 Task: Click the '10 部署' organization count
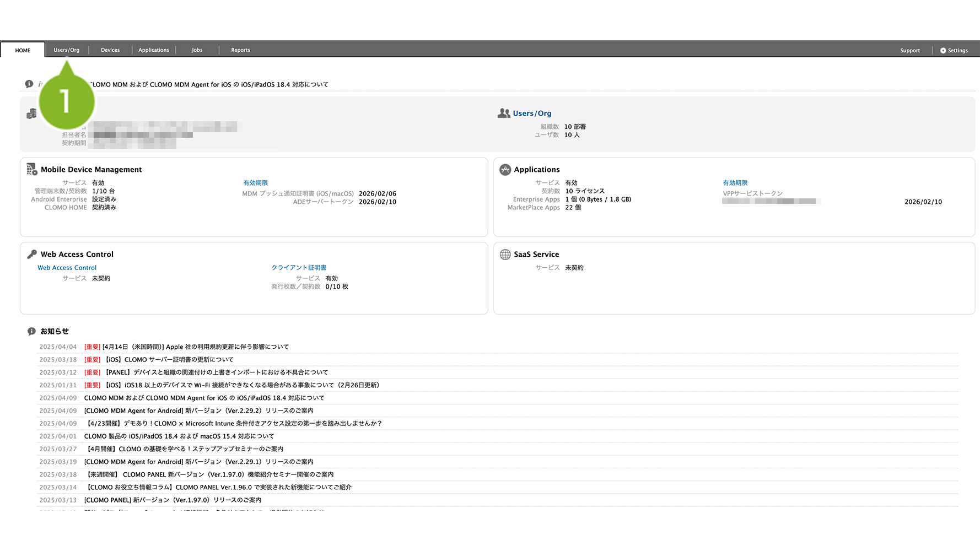tap(575, 127)
